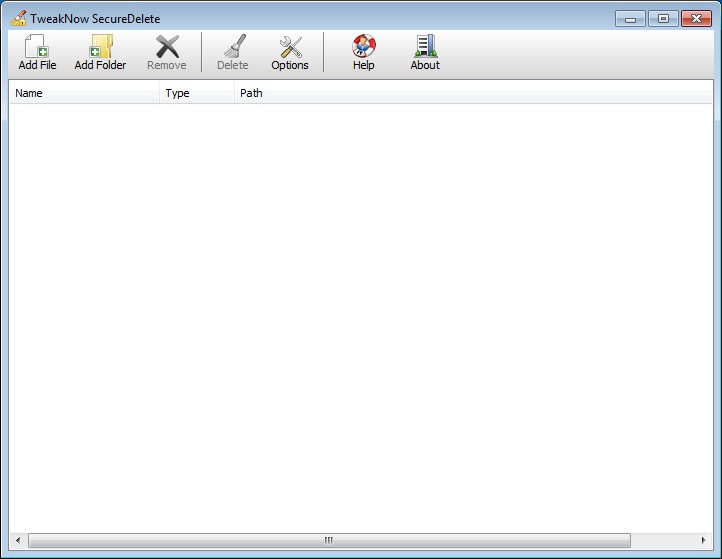Sort list by Type column header

point(197,93)
